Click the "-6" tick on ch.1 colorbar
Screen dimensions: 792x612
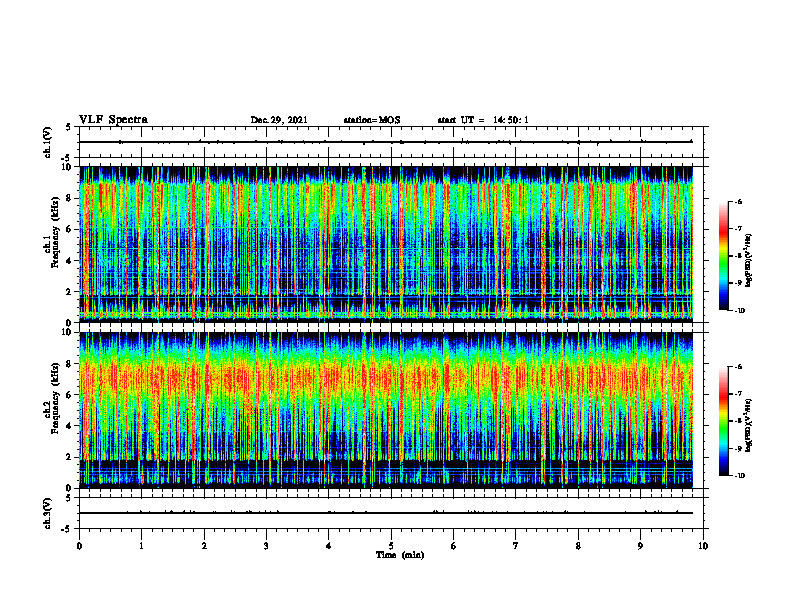pos(738,201)
